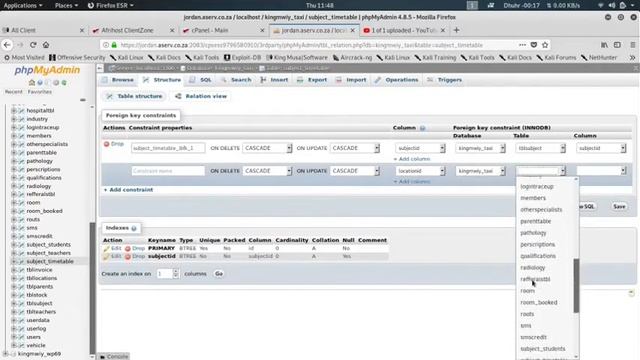Drop the subject_timetable_ibfk_1 constraint

[x=113, y=144]
